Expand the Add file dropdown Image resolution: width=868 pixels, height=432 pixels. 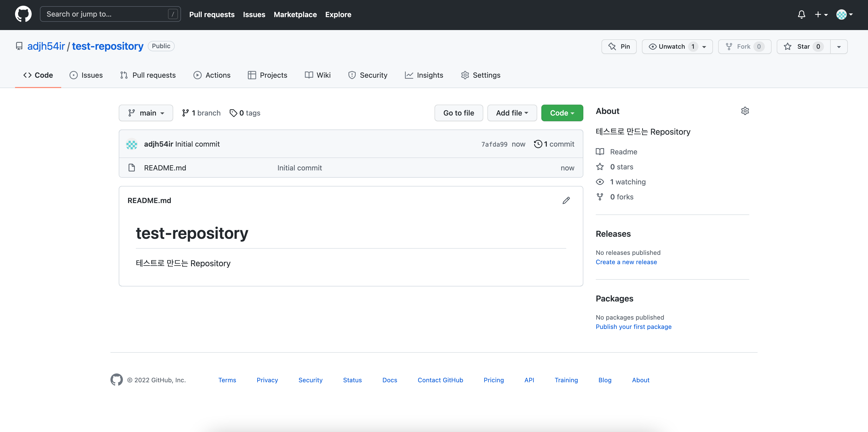[x=512, y=113]
